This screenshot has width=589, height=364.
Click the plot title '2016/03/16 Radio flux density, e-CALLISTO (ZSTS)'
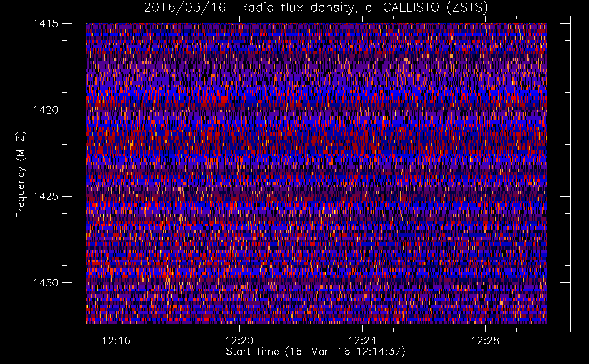(x=316, y=7)
